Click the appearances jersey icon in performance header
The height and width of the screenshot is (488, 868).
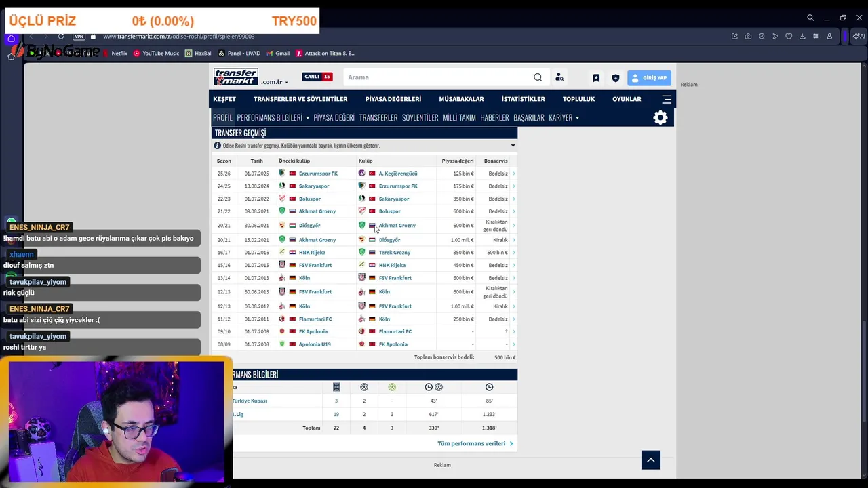pyautogui.click(x=336, y=387)
